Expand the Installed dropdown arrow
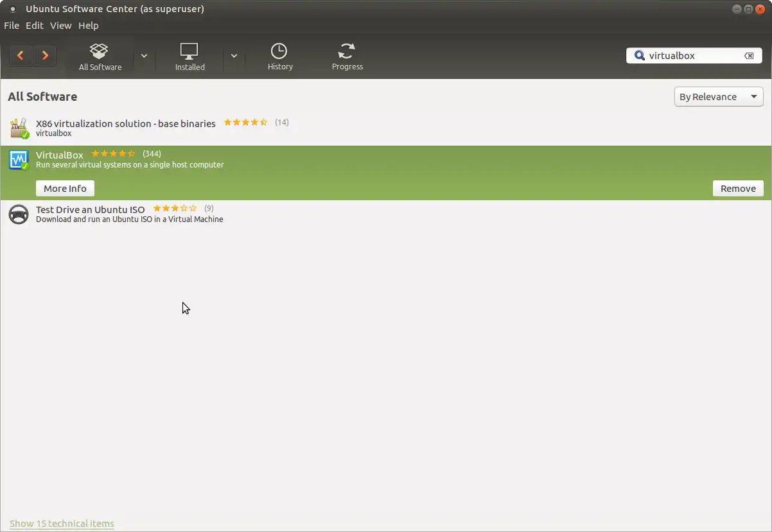The image size is (772, 532). click(x=234, y=56)
